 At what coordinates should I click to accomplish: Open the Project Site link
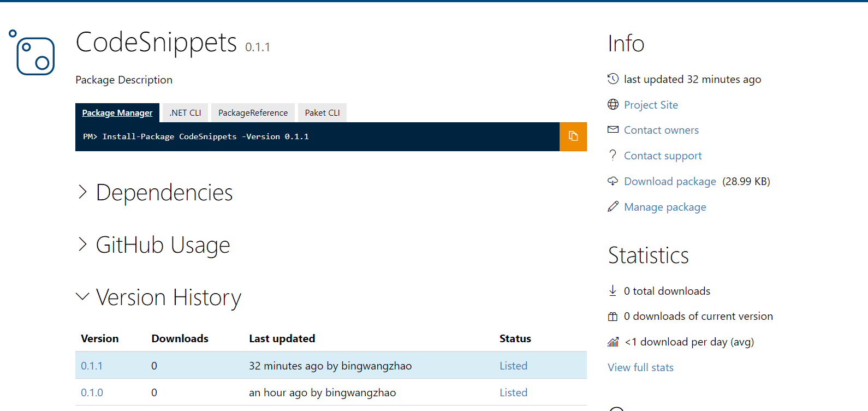651,105
